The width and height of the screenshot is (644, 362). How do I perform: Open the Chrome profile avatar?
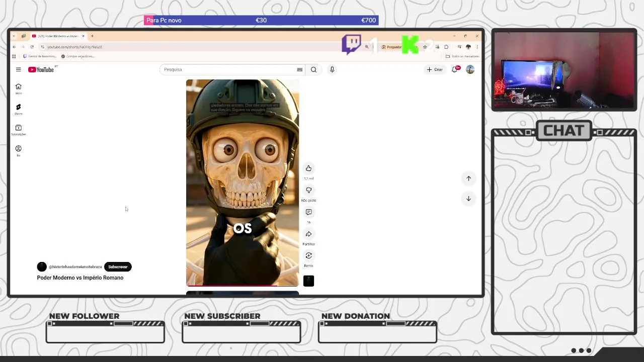pyautogui.click(x=468, y=47)
